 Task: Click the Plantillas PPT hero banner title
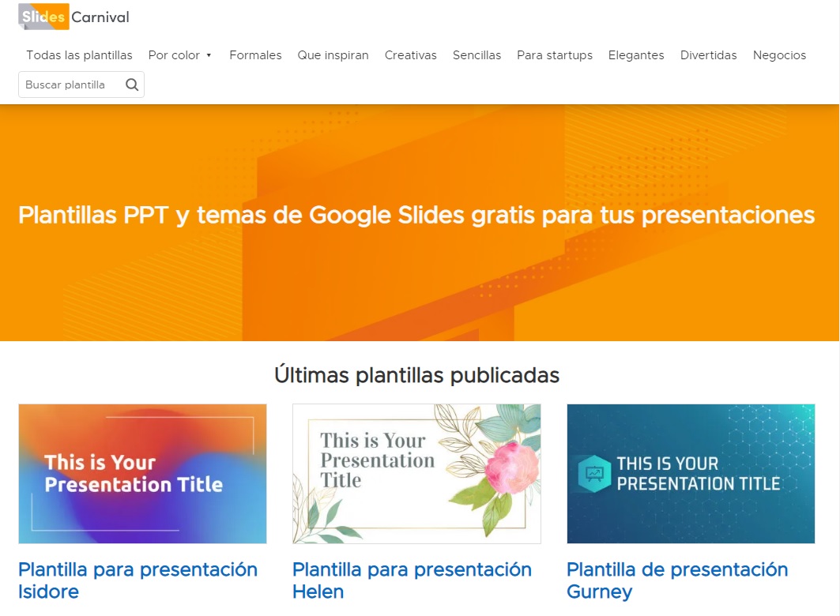click(x=416, y=215)
